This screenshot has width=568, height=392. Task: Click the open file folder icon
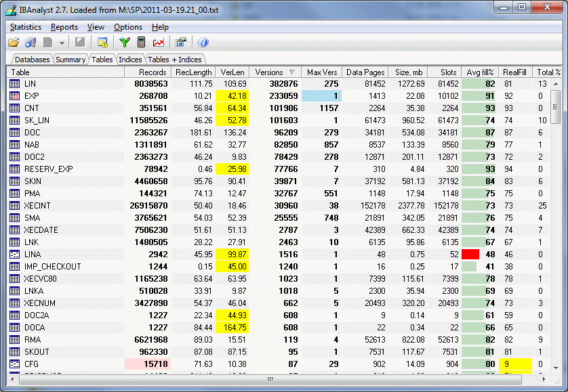pos(14,43)
